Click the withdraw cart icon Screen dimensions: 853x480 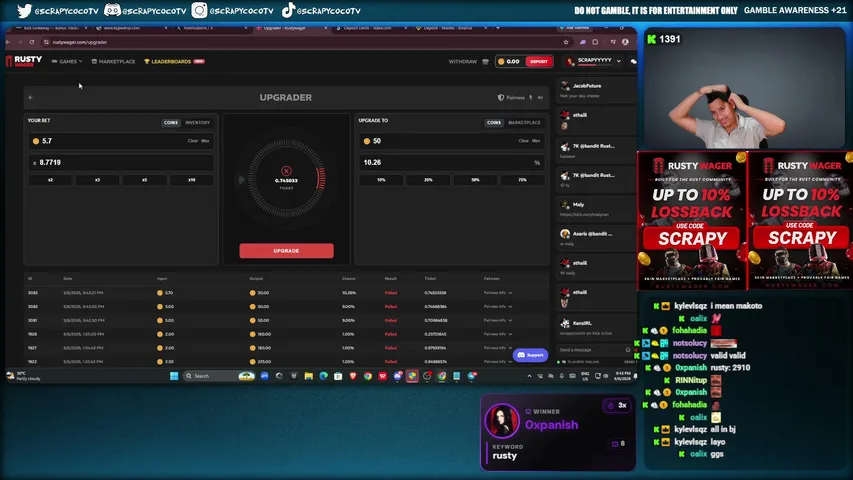click(486, 61)
